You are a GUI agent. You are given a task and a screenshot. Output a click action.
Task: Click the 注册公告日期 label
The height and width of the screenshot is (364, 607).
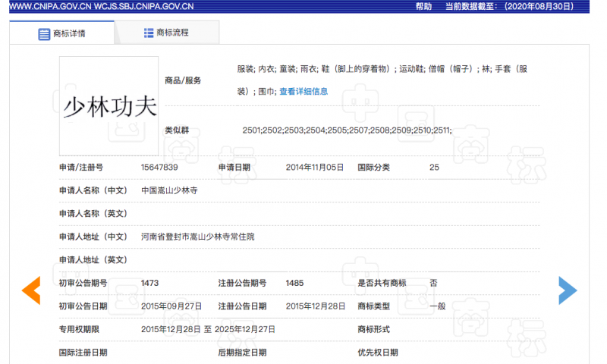pyautogui.click(x=242, y=306)
